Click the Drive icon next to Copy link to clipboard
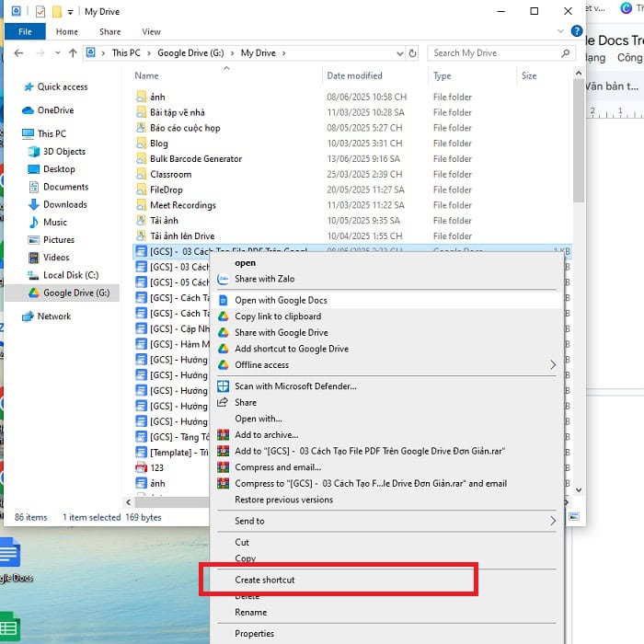 tap(223, 316)
